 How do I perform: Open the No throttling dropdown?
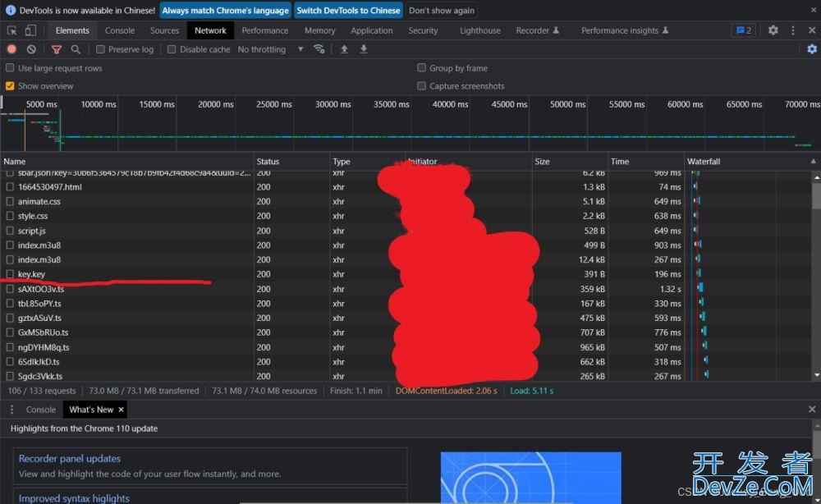point(270,49)
